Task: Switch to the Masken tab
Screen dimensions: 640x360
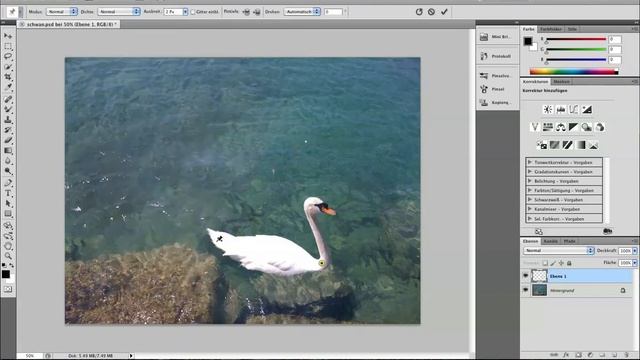Action: (562, 82)
